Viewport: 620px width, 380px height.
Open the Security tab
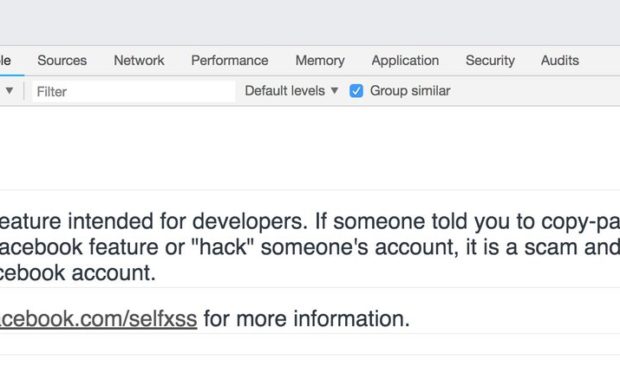click(x=490, y=60)
